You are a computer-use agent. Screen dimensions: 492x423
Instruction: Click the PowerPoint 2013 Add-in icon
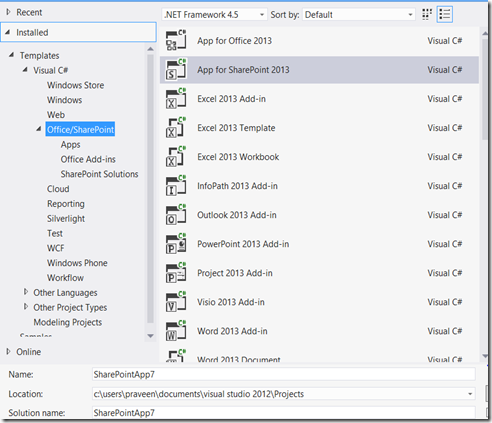176,243
